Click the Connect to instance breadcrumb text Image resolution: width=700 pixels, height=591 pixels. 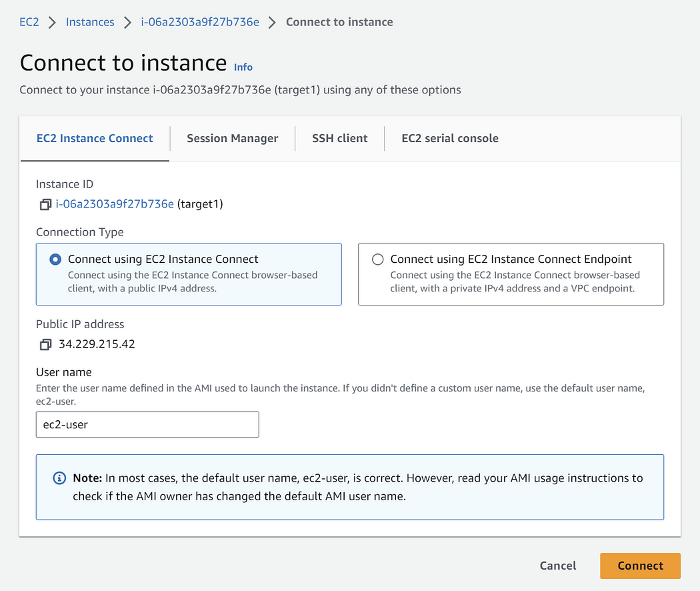(x=339, y=22)
